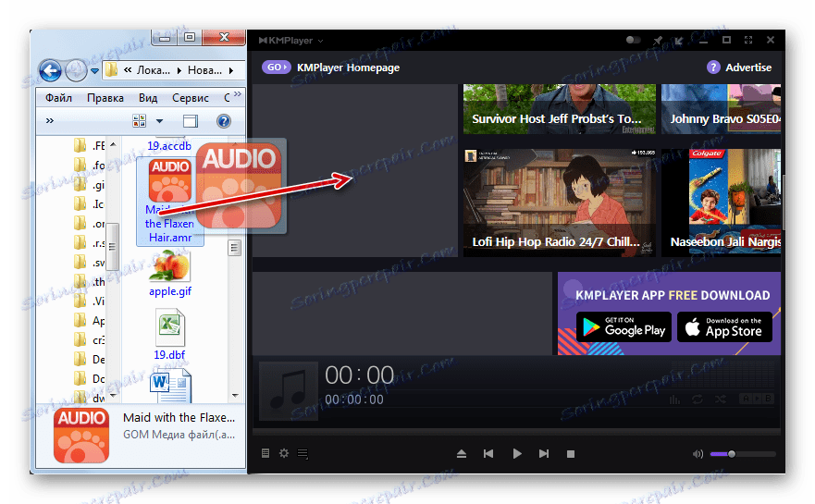The height and width of the screenshot is (504, 815).
Task: Click the playback seek bar
Action: [x=516, y=431]
